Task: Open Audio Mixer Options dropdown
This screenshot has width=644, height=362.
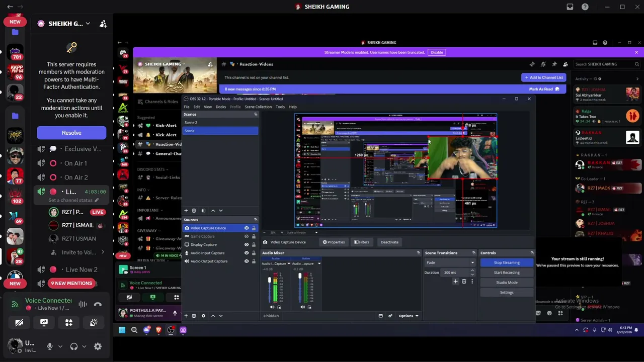Action: point(408,316)
